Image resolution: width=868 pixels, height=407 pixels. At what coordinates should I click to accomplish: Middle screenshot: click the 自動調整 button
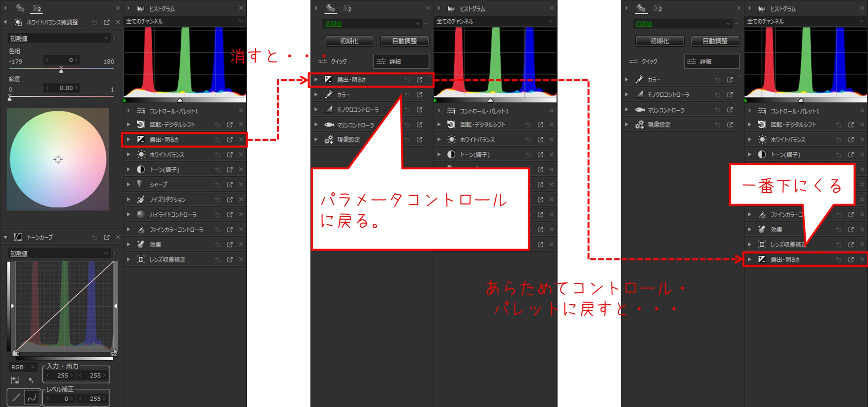(x=405, y=41)
